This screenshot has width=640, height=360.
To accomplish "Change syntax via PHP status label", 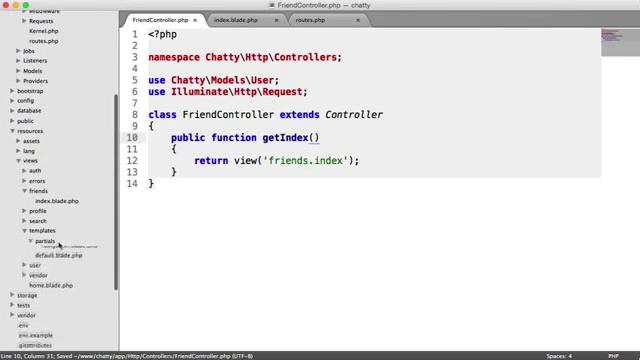I will [613, 356].
